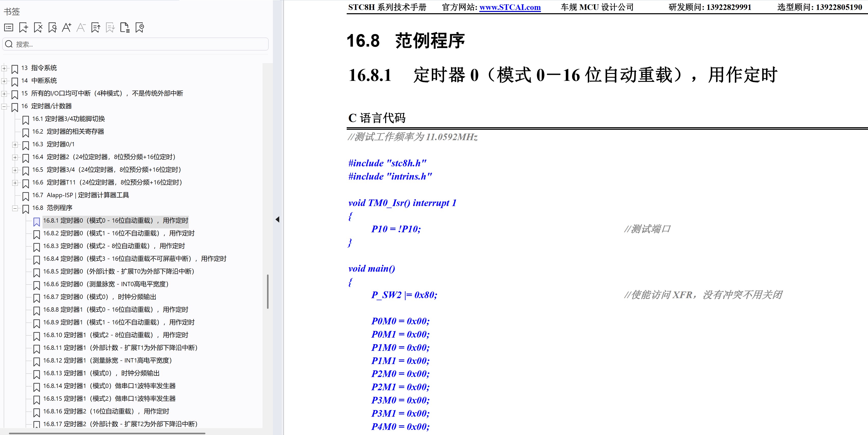Click the magnifier icon in search box
The width and height of the screenshot is (868, 435).
(9, 44)
